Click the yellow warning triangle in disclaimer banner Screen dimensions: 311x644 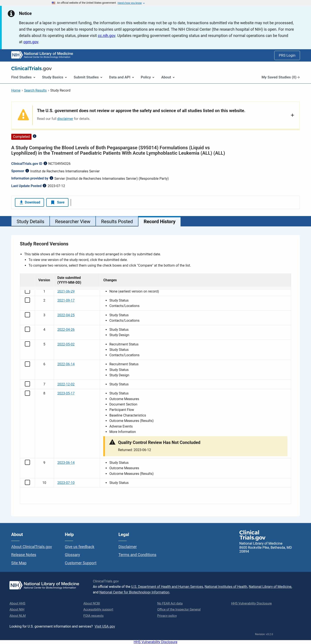[23, 115]
